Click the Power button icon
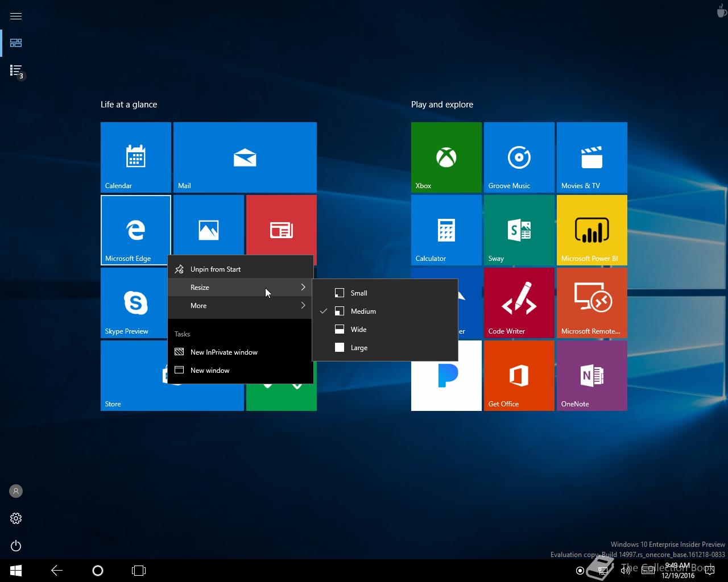 (16, 546)
